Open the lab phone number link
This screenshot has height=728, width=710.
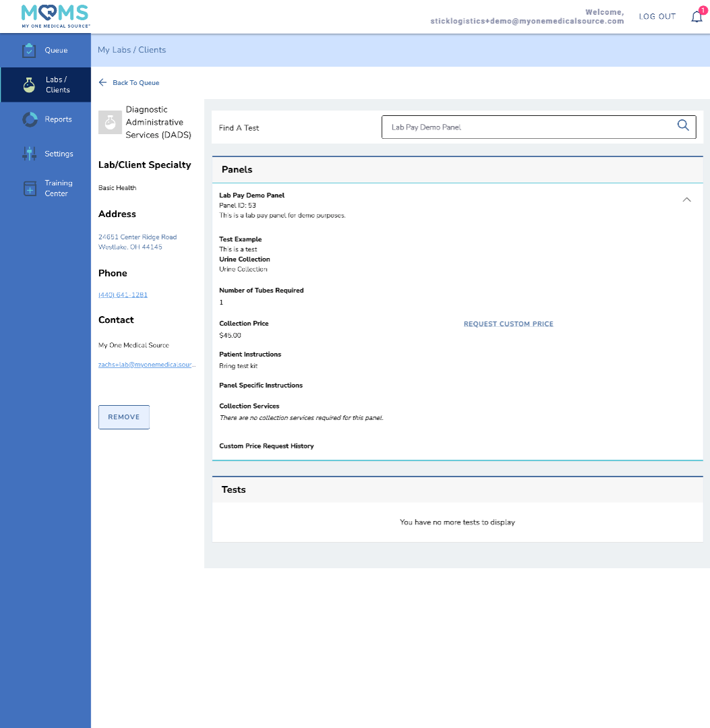click(x=123, y=295)
